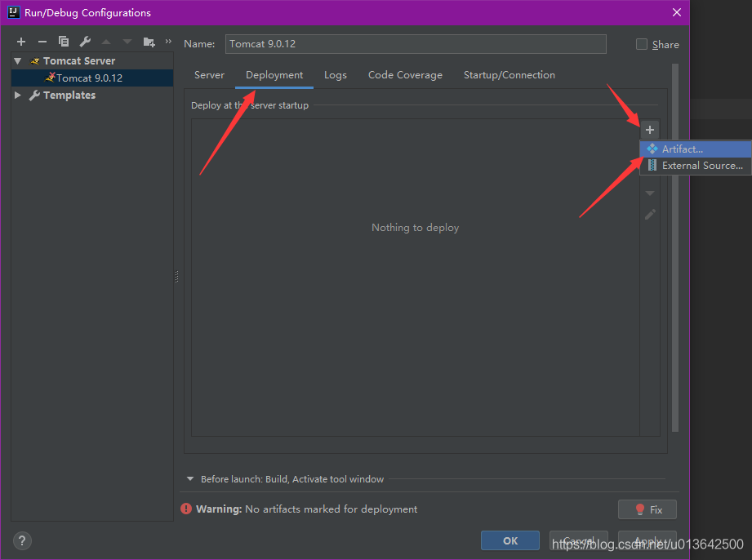The height and width of the screenshot is (560, 752).
Task: Show more toolbar actions chevron
Action: 168,42
